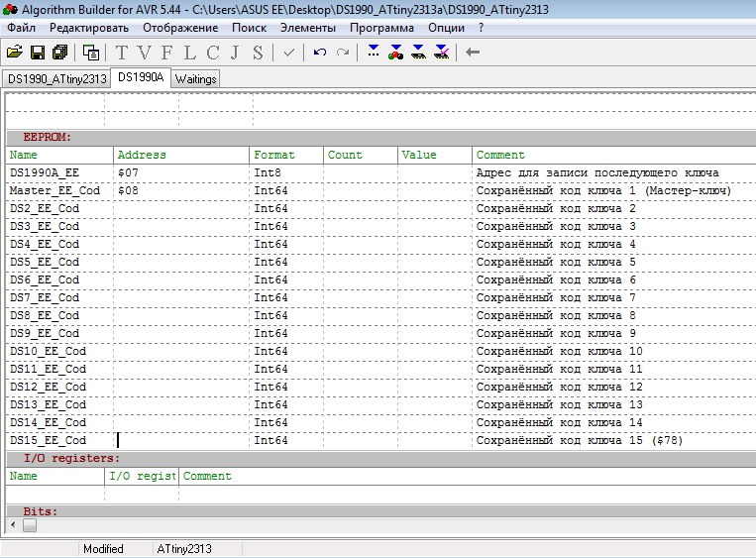Switch to the Waitings tab
This screenshot has height=558, width=756.
click(195, 78)
